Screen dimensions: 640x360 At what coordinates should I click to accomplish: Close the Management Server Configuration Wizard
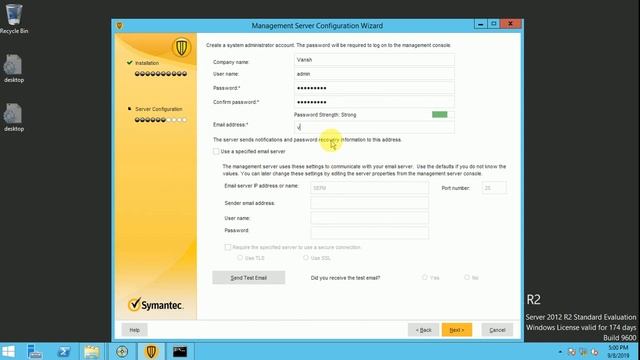[x=511, y=24]
